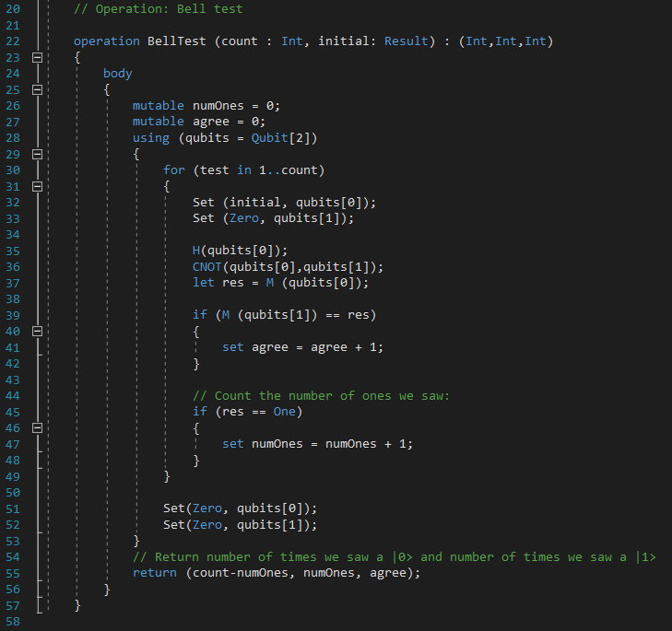Screen dimensions: 672x631
Task: Collapse the agree if-block at line 40
Action: click(x=37, y=332)
